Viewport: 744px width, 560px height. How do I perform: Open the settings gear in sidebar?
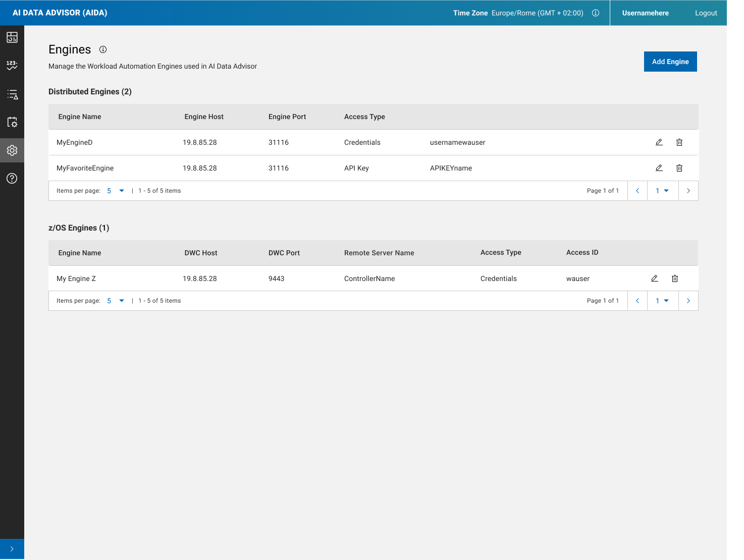click(12, 150)
